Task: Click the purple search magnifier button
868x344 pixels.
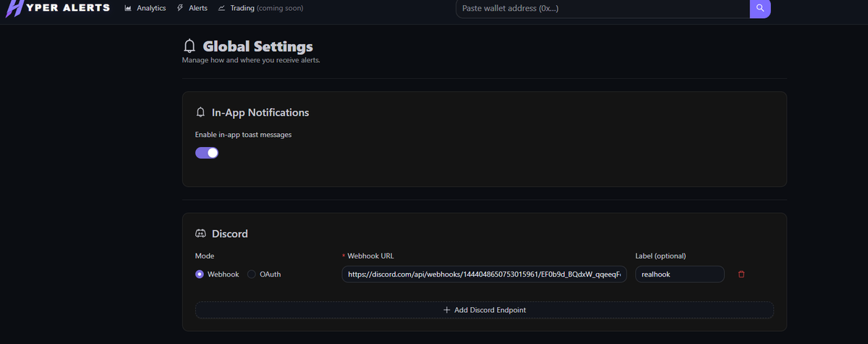Action: point(760,8)
